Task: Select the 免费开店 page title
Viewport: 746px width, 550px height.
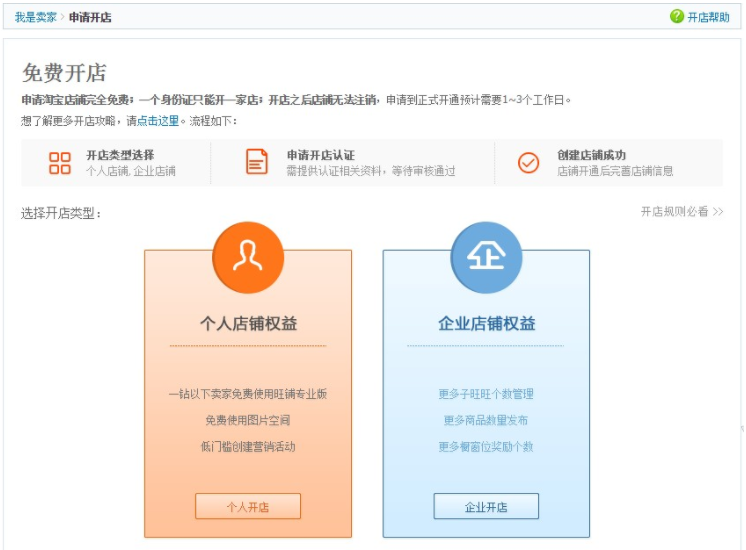Action: 64,73
